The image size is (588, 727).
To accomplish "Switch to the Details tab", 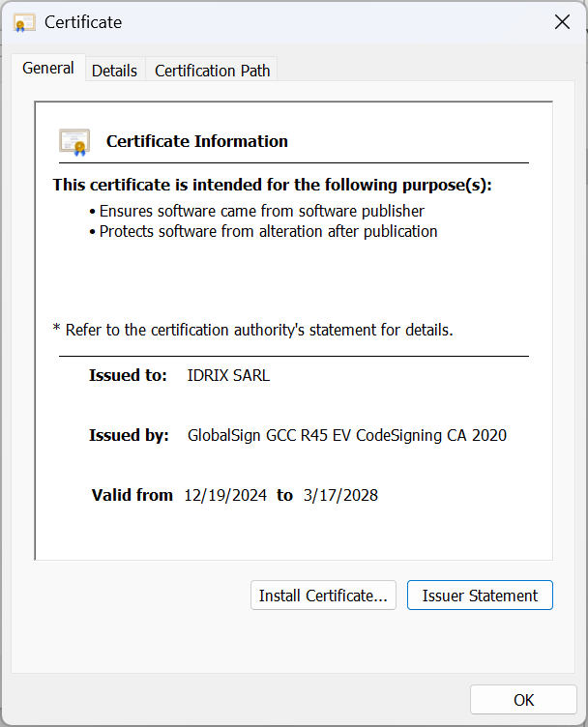I will 114,71.
